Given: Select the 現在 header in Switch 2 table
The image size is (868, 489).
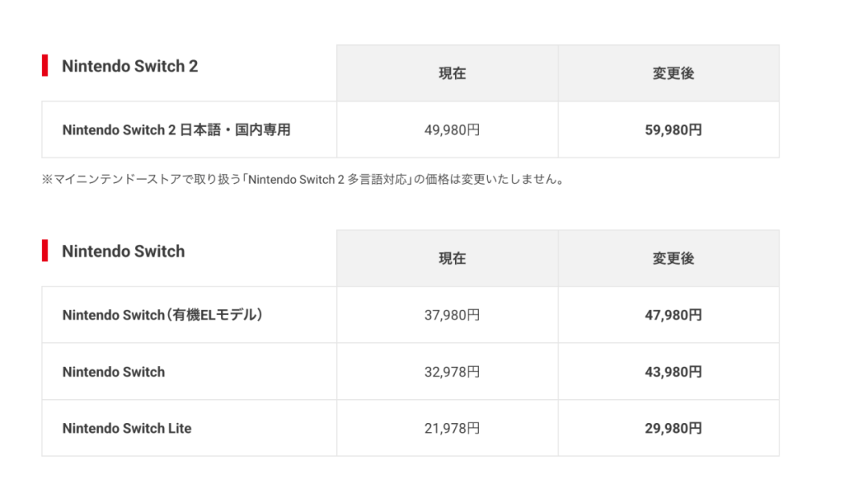Looking at the screenshot, I should point(452,74).
